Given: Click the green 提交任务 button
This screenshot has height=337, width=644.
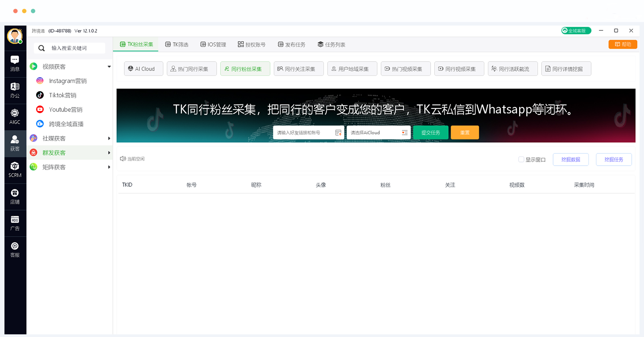Looking at the screenshot, I should (431, 133).
